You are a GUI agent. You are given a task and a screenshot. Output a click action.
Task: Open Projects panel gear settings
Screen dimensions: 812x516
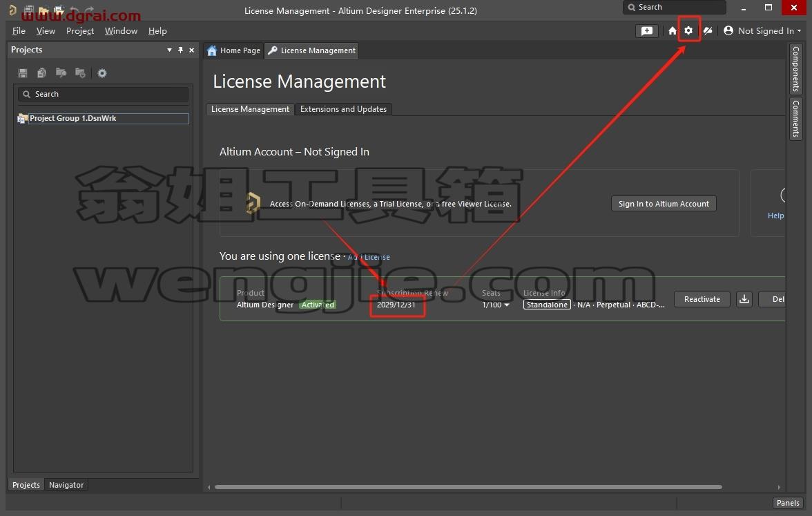tap(102, 73)
